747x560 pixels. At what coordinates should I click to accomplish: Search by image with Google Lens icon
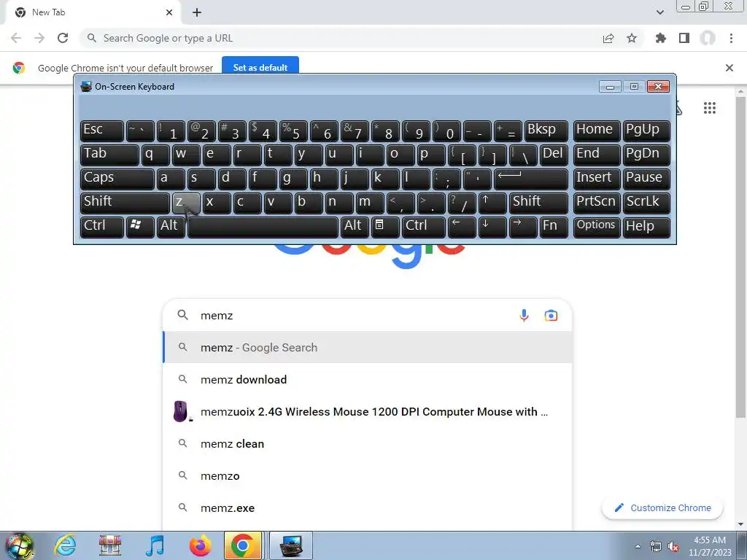pyautogui.click(x=551, y=315)
